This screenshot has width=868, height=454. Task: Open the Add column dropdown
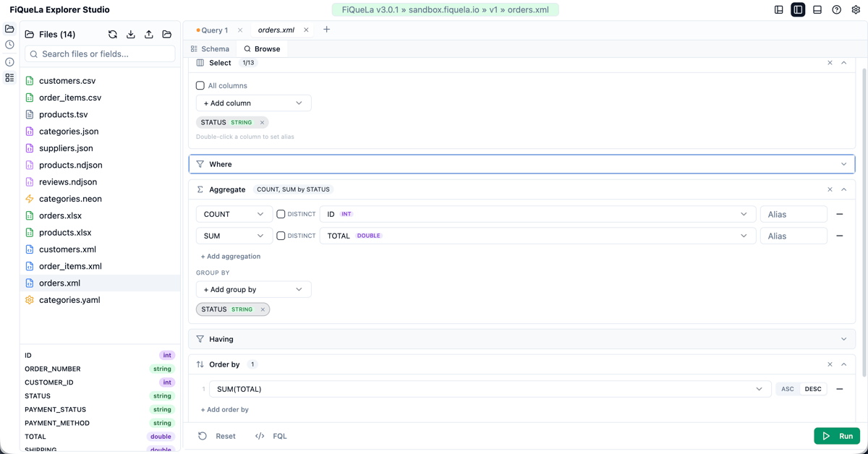tap(253, 103)
